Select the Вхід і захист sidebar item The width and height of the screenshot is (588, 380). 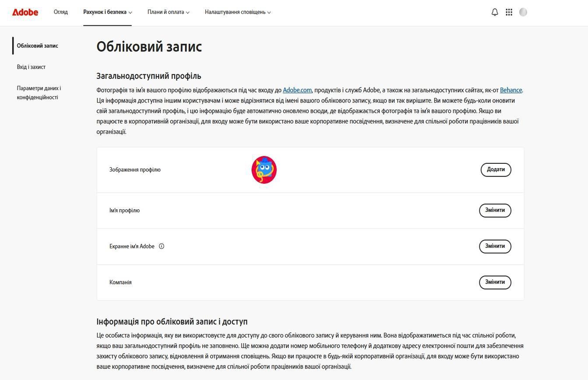coord(31,67)
